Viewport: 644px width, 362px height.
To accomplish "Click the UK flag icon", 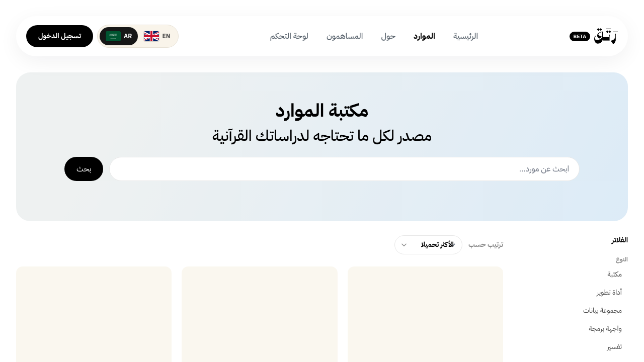I will [151, 36].
